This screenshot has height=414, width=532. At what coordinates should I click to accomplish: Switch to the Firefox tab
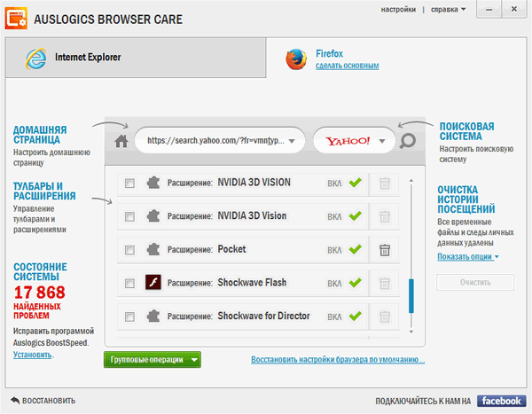point(396,58)
